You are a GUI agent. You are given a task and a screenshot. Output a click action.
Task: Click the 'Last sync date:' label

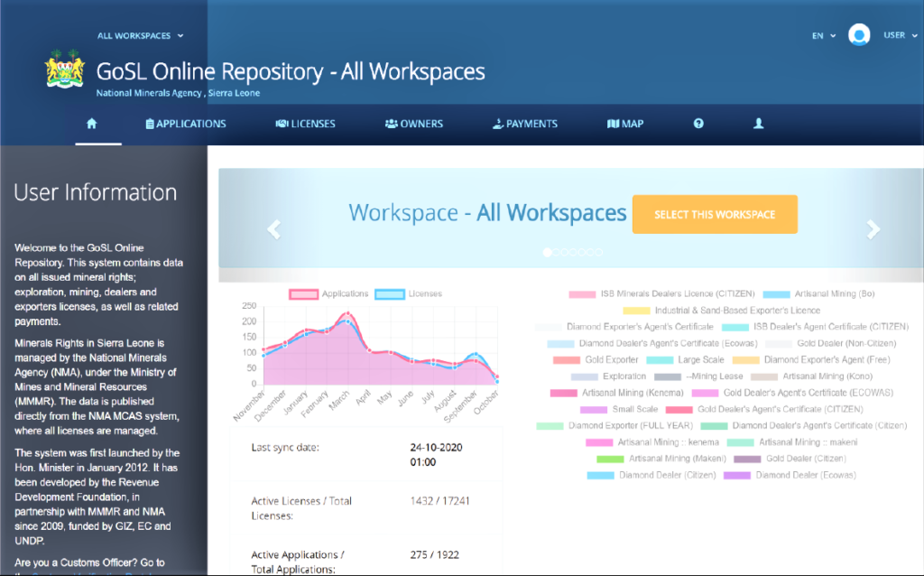(285, 448)
